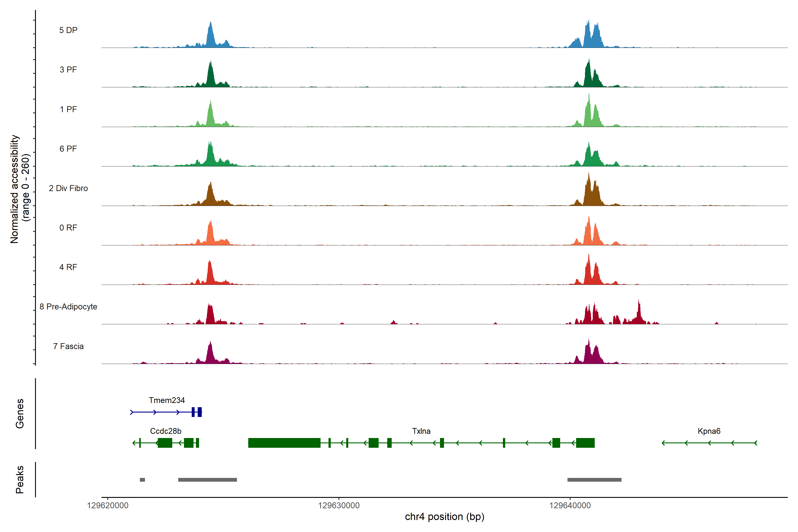Screen dimensions: 798x532
Task: Click the 7 Fascia track label
Action: point(68,346)
